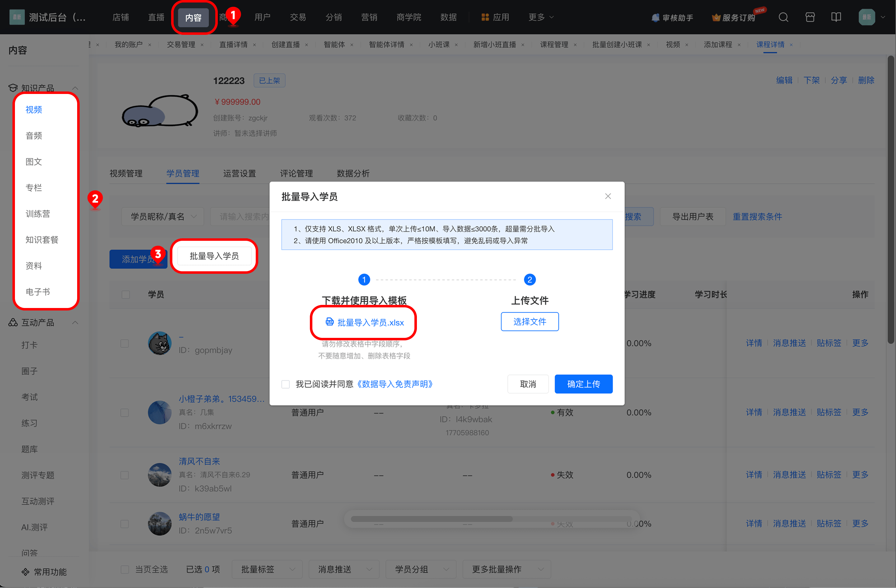The height and width of the screenshot is (588, 896).
Task: Click the 知识产品 graduation cap icon
Action: 13,88
